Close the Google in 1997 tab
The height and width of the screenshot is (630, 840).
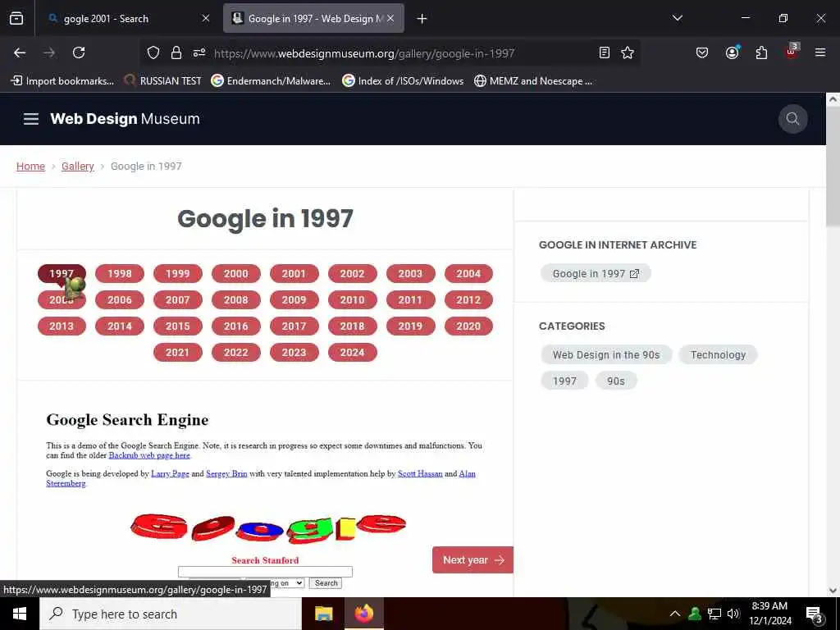390,18
